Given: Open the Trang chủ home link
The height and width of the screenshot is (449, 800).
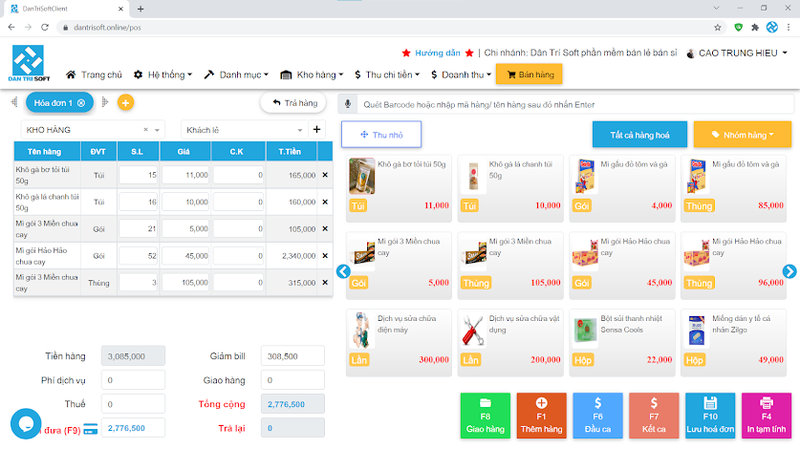Looking at the screenshot, I should [94, 75].
